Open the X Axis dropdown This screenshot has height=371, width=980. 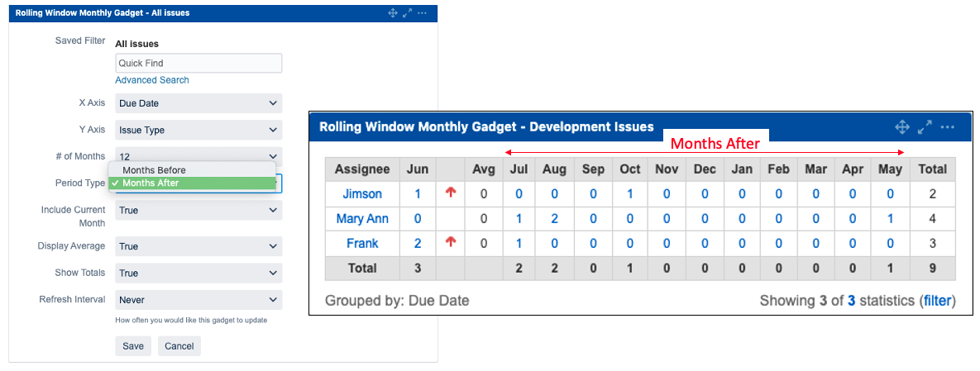[198, 103]
